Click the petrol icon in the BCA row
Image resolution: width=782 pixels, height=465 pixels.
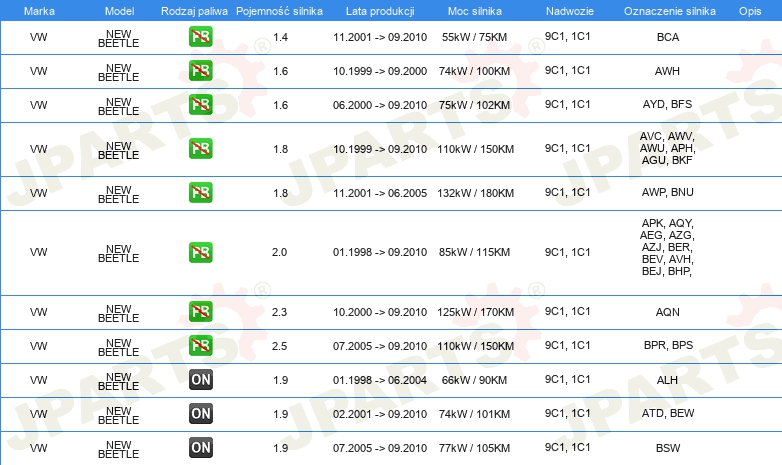click(x=200, y=37)
